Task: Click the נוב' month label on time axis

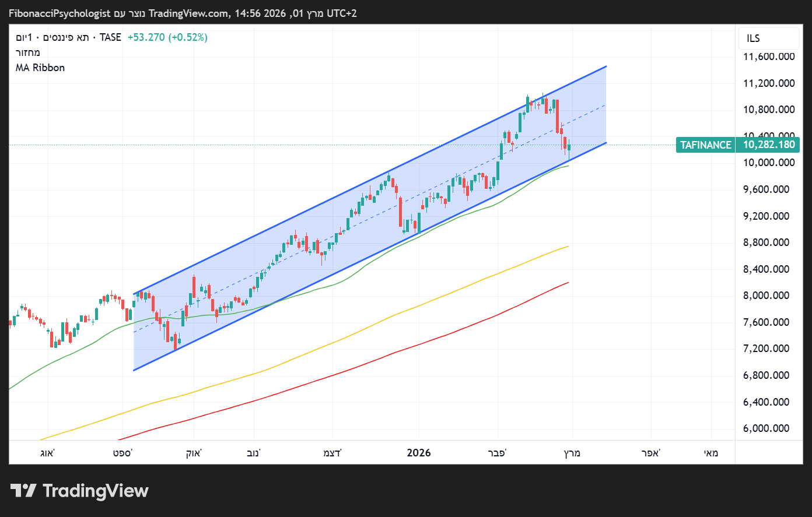Action: pos(254,453)
